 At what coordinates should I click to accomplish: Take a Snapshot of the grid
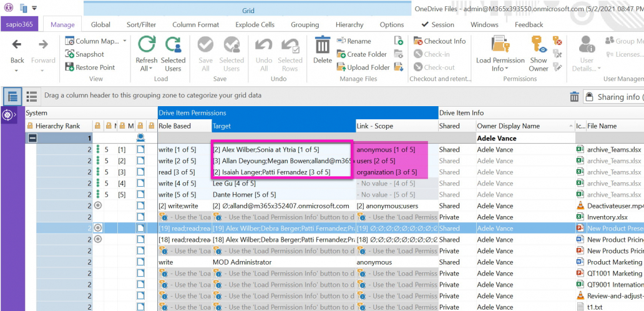[85, 54]
